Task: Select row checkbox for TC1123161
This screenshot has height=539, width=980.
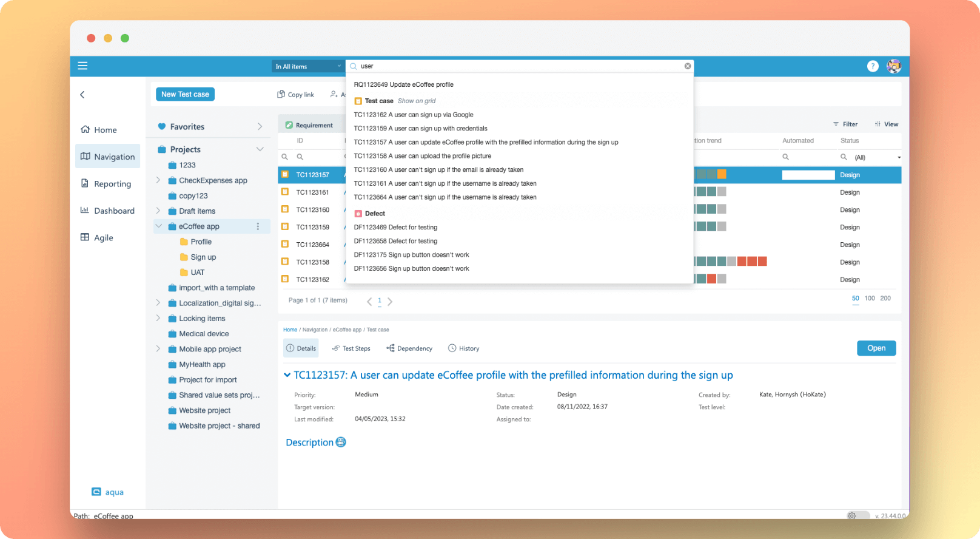Action: 285,192
